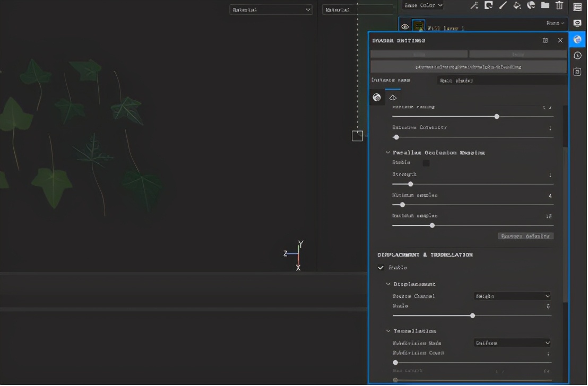
Task: Open the Display Settings sidebar icon
Action: tap(577, 23)
